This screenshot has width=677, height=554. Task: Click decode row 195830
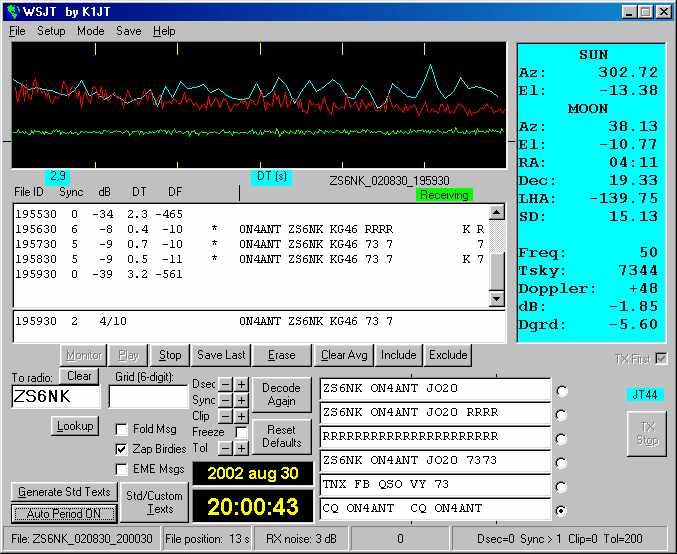(x=250, y=260)
